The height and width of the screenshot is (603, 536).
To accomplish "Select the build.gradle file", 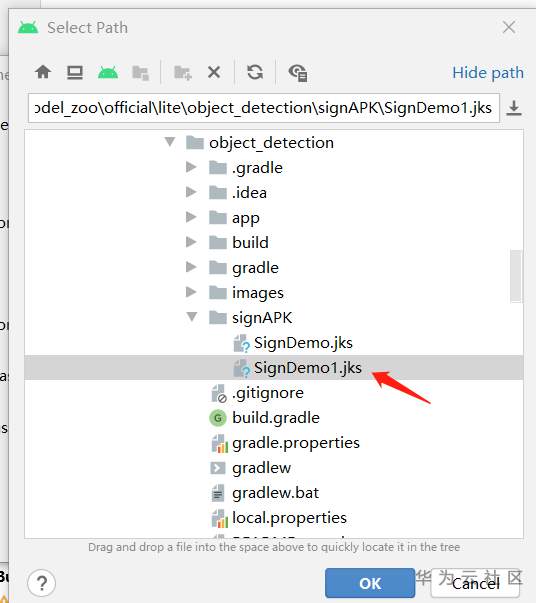I will pyautogui.click(x=274, y=418).
